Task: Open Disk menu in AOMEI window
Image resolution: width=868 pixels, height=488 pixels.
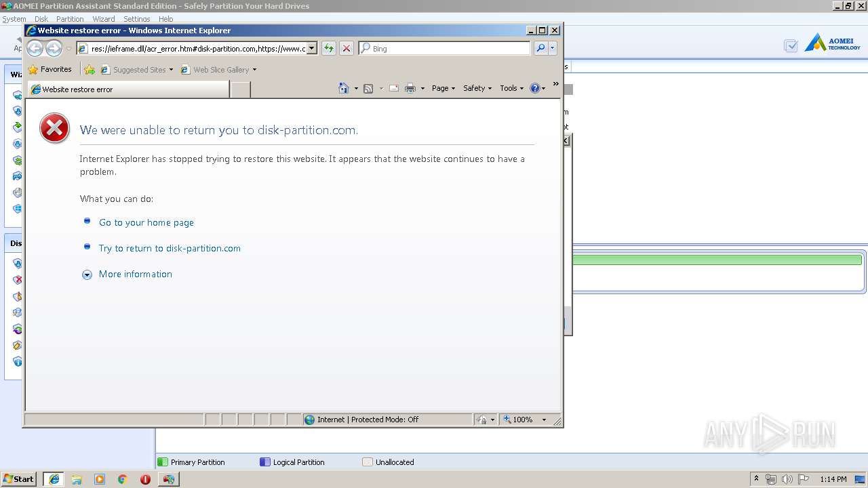Action: (41, 19)
